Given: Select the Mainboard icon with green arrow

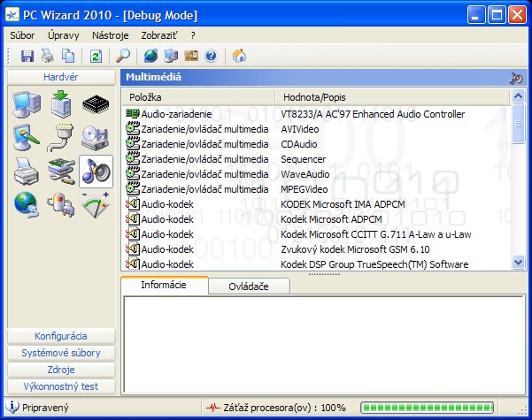Looking at the screenshot, I should point(62,104).
